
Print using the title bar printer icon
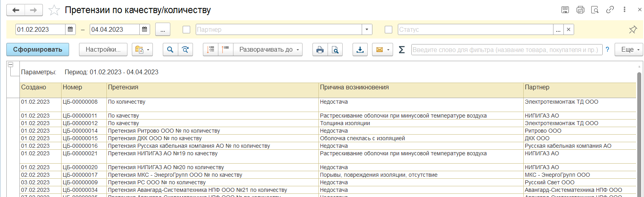click(x=580, y=10)
